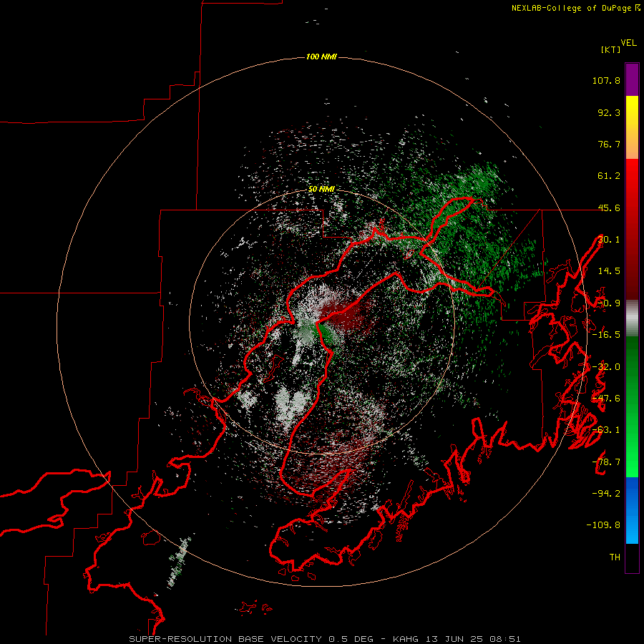This screenshot has width=644, height=644.
Task: Select the -109.8 legend value
Action: [x=603, y=525]
